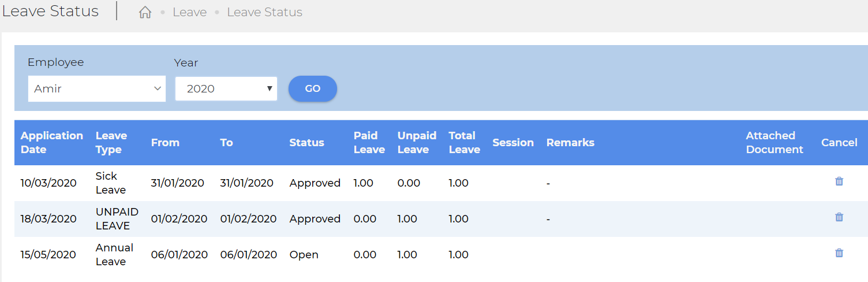This screenshot has height=282, width=868.
Task: Select the Leave Status breadcrumb item
Action: click(265, 12)
